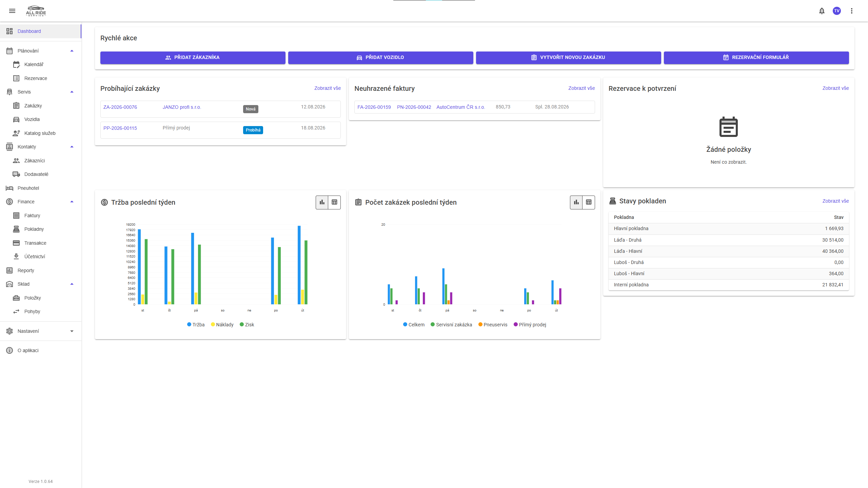Click the Katalog služeb icon
Viewport: 868px width, 488px height.
(x=16, y=133)
